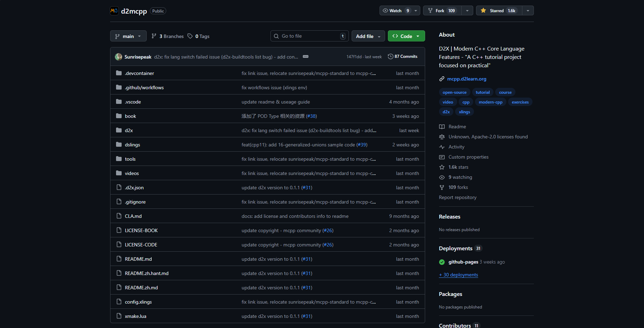Click the link icon beside mcpp.d2learn.org
Screen dimensions: 644x328
(442, 79)
